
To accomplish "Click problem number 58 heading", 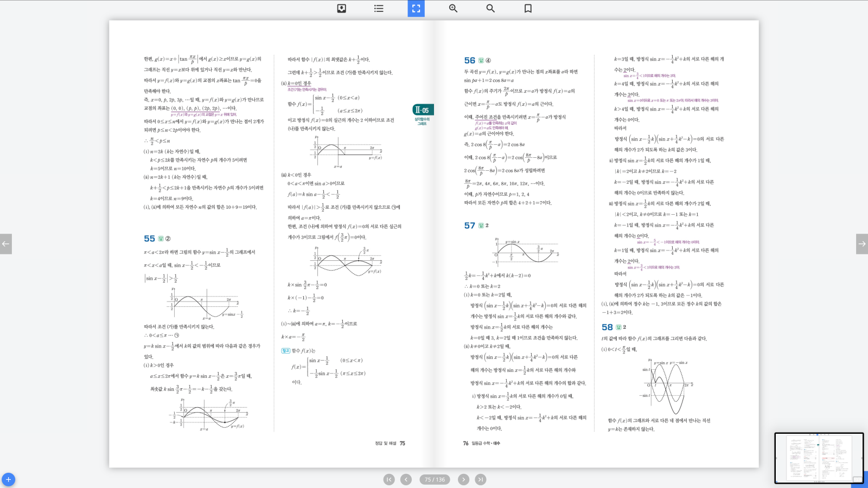I will pyautogui.click(x=607, y=327).
